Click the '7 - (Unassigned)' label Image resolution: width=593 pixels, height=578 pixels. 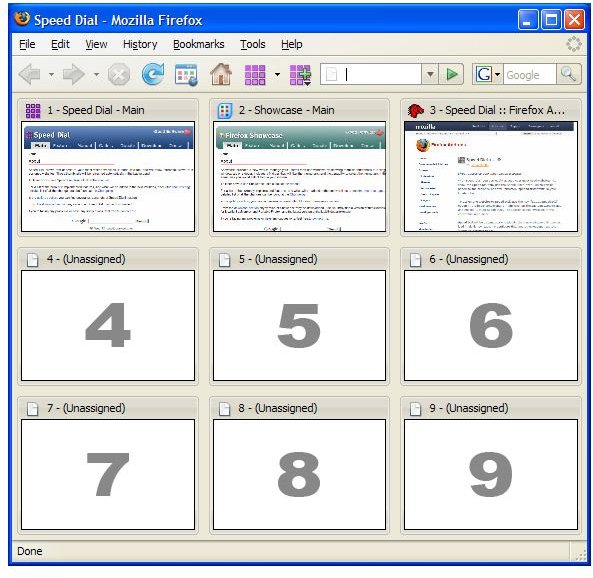click(86, 408)
